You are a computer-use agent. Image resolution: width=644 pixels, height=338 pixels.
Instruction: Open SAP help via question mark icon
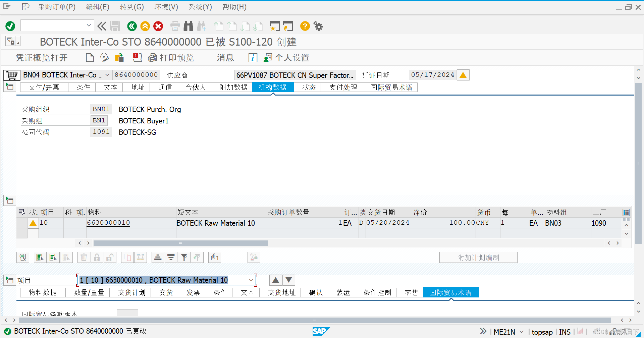[305, 26]
